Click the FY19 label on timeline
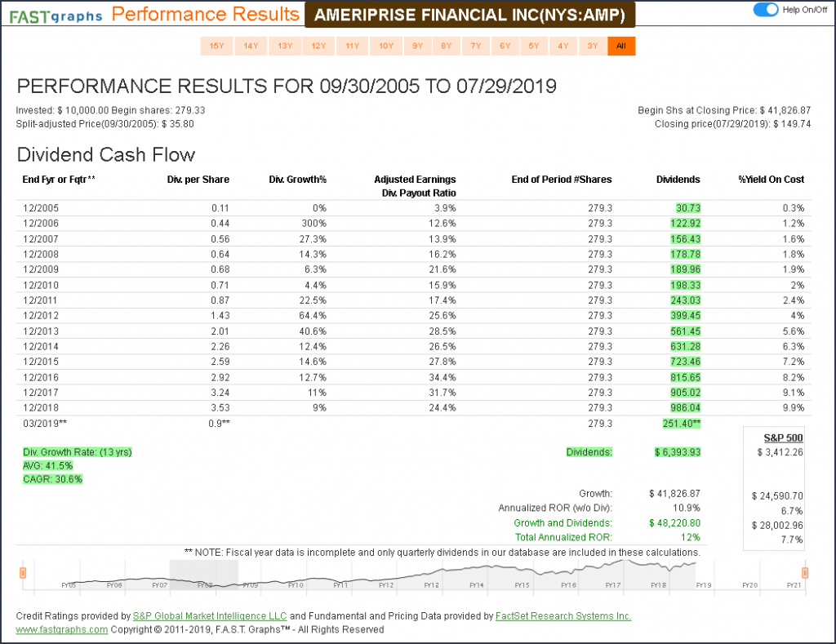 point(704,585)
